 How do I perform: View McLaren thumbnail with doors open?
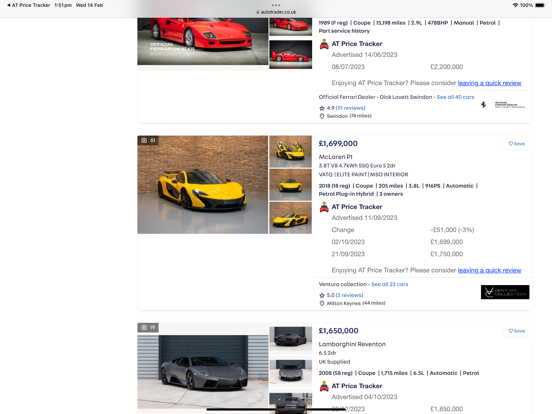coord(290,152)
